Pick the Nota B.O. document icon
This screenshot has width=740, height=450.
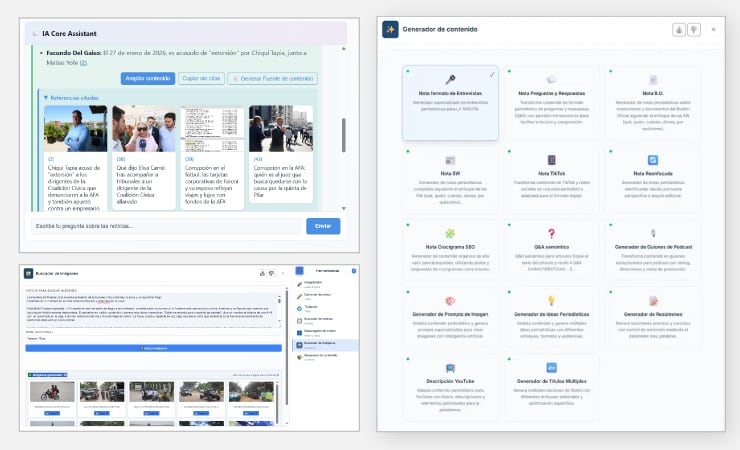653,79
